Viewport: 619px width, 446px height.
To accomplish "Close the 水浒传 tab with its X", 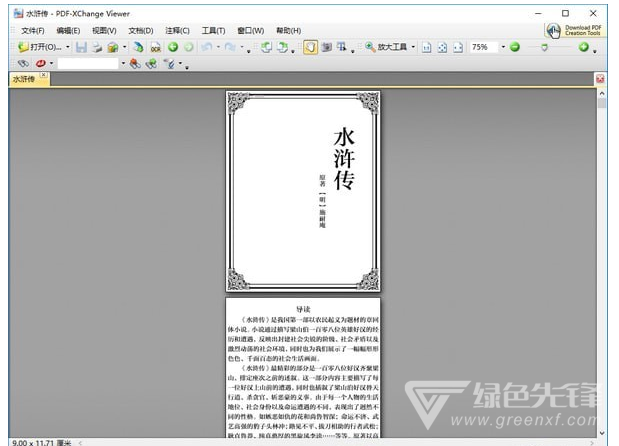I will point(43,75).
